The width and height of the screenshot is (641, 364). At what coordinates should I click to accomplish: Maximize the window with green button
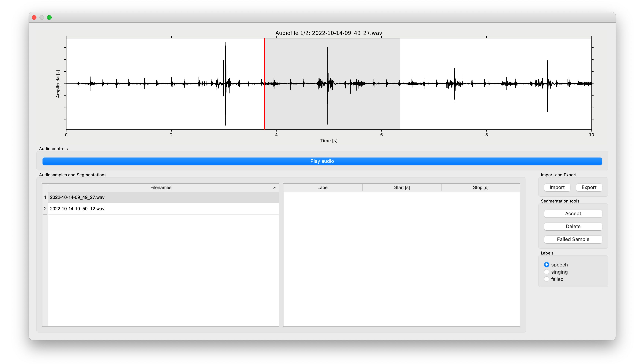(x=49, y=17)
